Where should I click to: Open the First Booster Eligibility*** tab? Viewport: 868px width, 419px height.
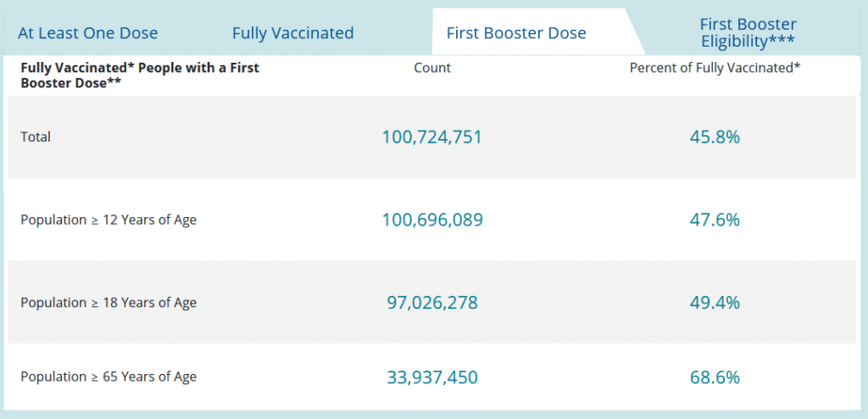point(748,33)
